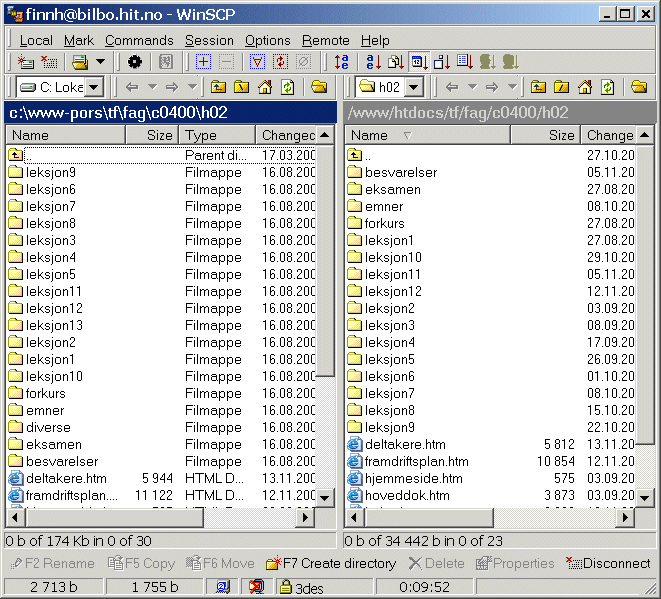Open the Commands menu
This screenshot has width=661, height=599.
[x=139, y=40]
